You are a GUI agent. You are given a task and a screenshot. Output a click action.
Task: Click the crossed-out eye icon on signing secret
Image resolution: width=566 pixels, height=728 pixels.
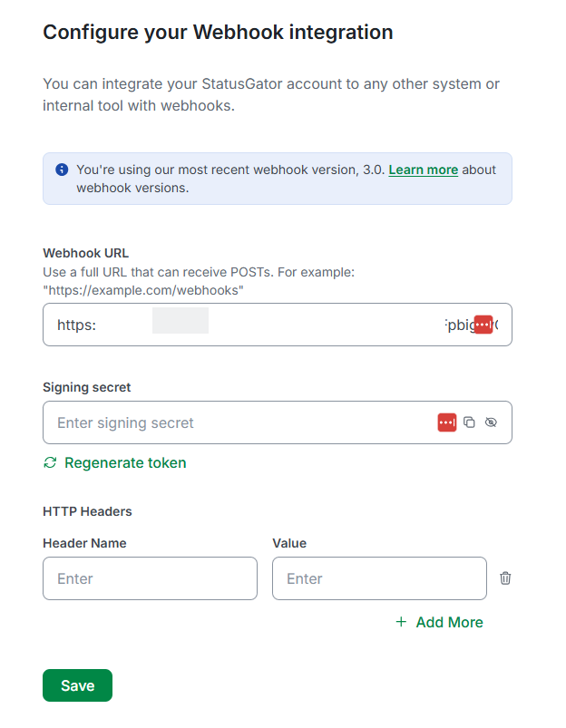point(492,422)
